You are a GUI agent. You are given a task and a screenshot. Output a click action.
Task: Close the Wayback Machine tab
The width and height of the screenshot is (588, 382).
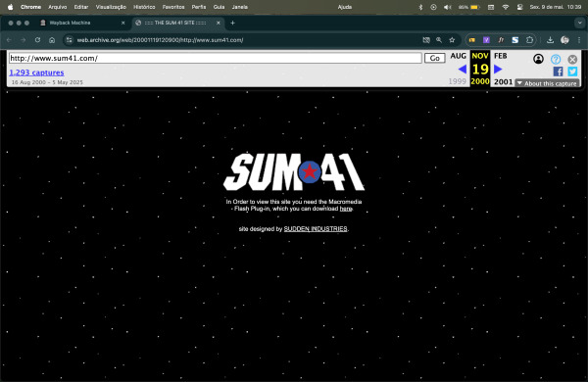click(x=123, y=23)
